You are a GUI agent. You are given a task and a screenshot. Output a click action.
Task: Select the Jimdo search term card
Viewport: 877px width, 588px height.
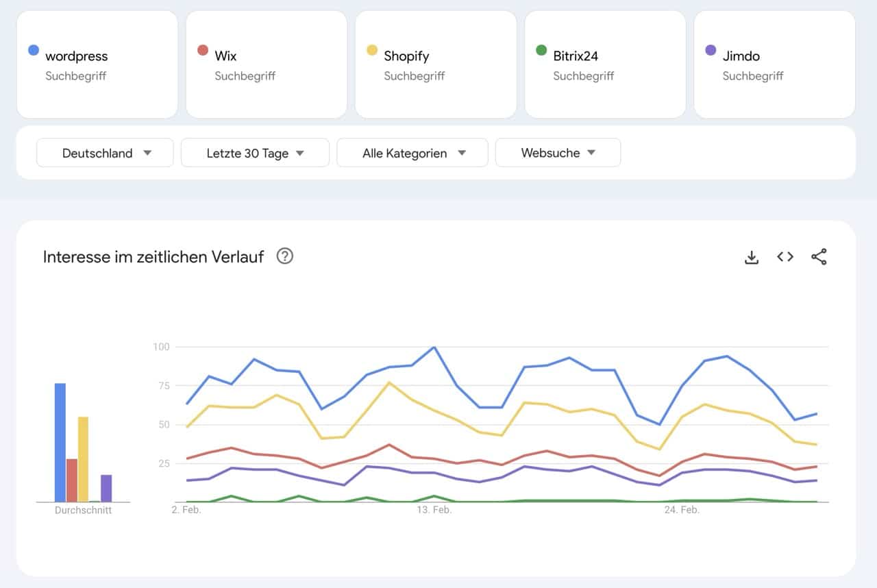pyautogui.click(x=774, y=64)
